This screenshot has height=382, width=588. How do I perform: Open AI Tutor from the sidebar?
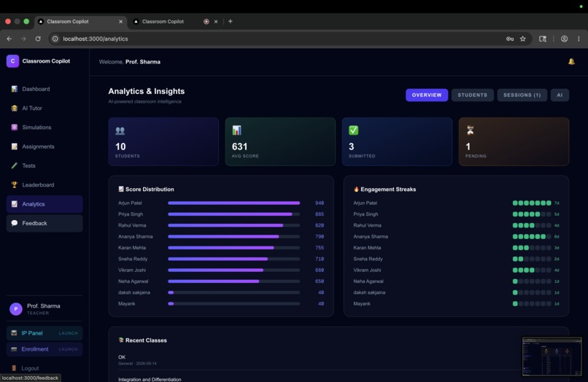[45, 108]
